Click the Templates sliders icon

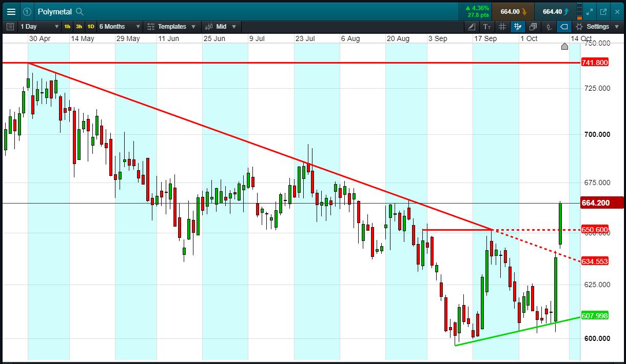click(x=151, y=27)
